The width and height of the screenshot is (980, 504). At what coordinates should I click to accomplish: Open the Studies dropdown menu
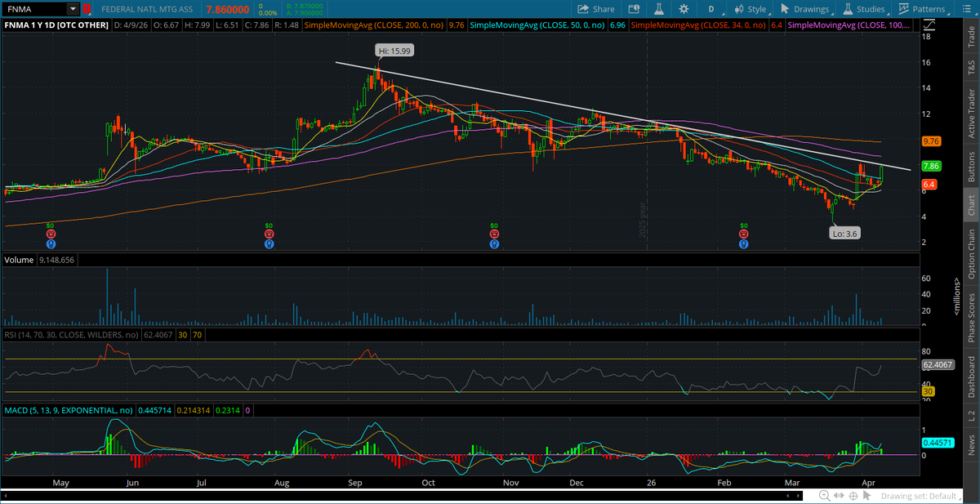point(864,9)
